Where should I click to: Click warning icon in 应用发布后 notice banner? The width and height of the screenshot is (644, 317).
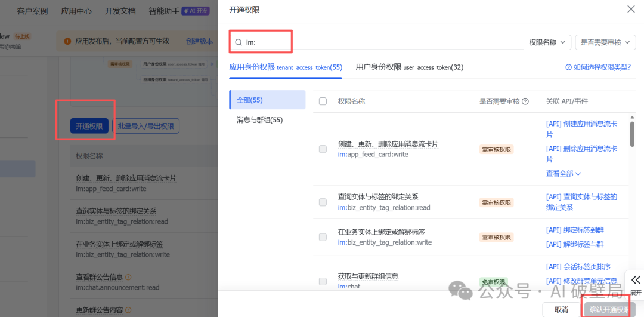(67, 42)
